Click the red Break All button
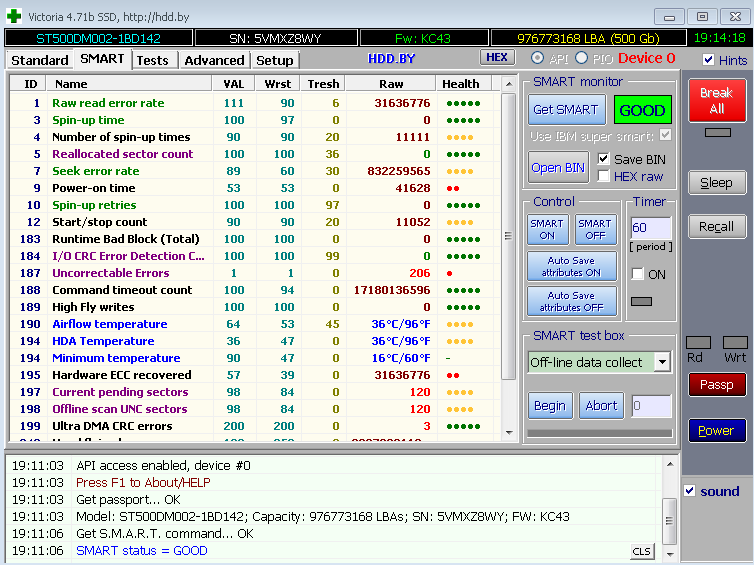Image resolution: width=754 pixels, height=565 pixels. pos(717,100)
